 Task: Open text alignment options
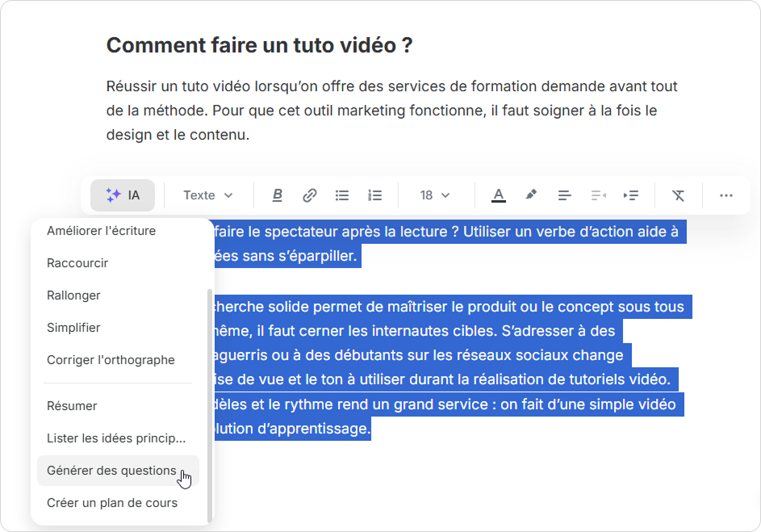coord(565,195)
